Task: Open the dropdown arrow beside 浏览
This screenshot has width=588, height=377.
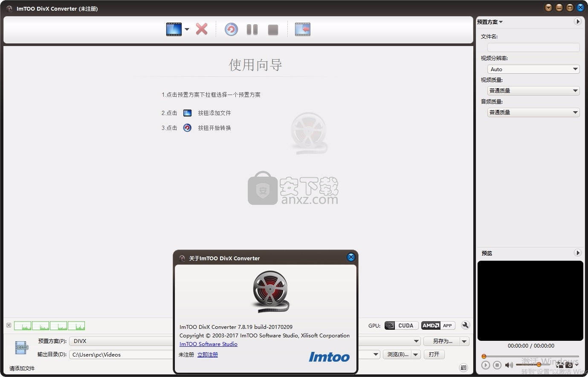Action: pos(416,354)
